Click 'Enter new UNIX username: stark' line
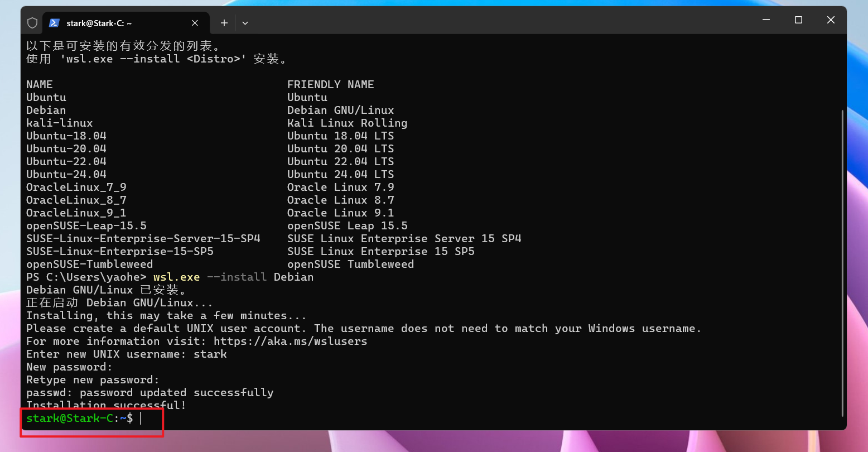This screenshot has width=868, height=452. coord(127,354)
